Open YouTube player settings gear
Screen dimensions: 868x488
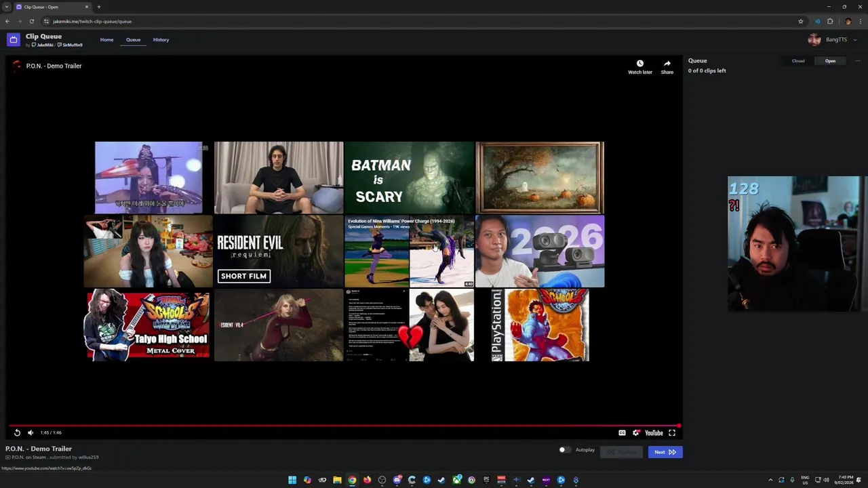tap(636, 432)
